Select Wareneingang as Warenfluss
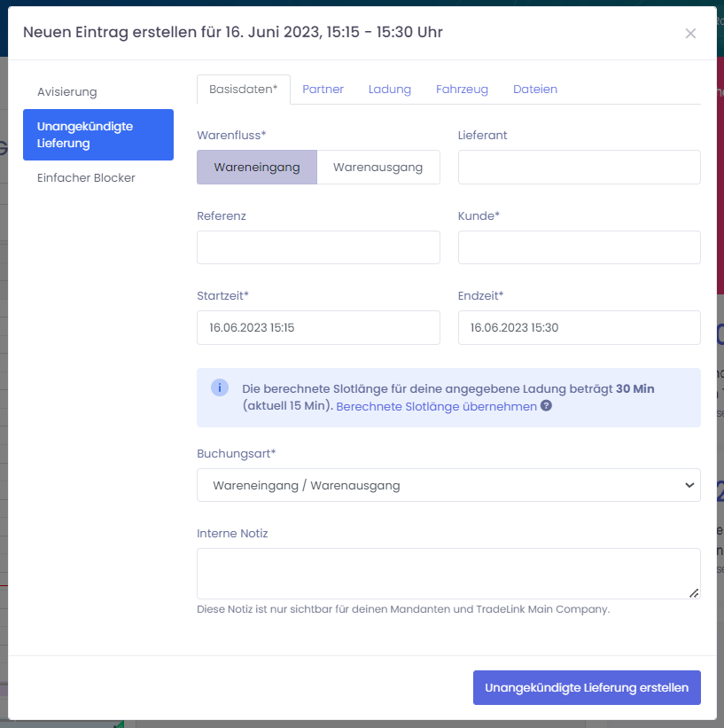The image size is (724, 728). pyautogui.click(x=256, y=167)
